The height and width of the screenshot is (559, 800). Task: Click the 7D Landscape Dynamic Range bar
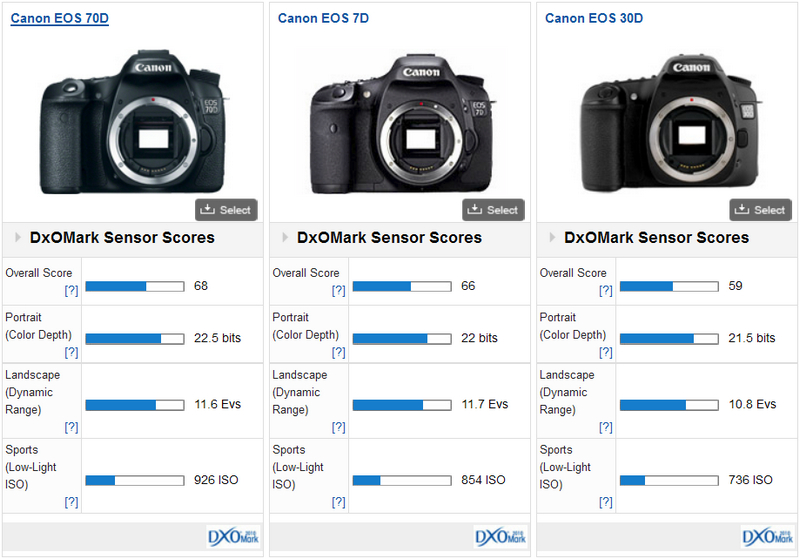point(402,405)
